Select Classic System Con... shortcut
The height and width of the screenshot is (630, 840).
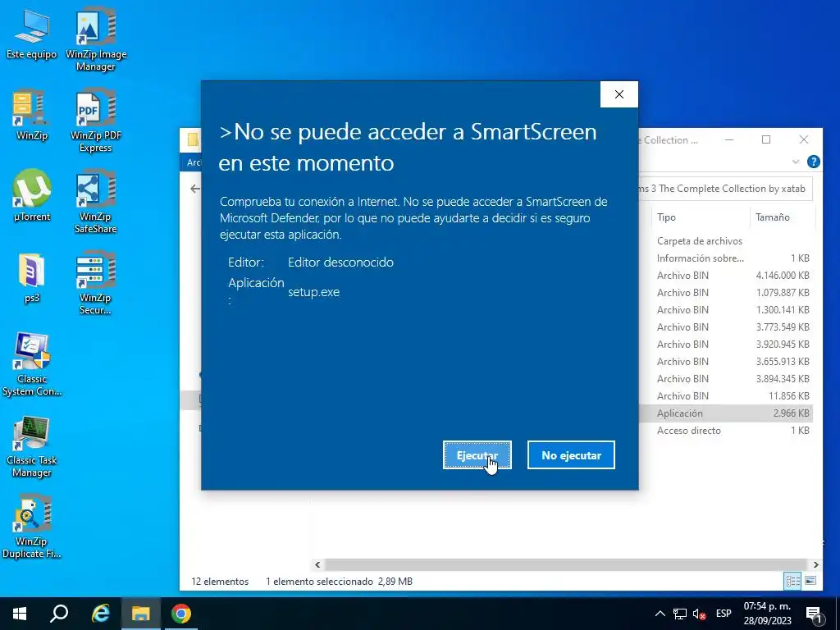tap(31, 365)
